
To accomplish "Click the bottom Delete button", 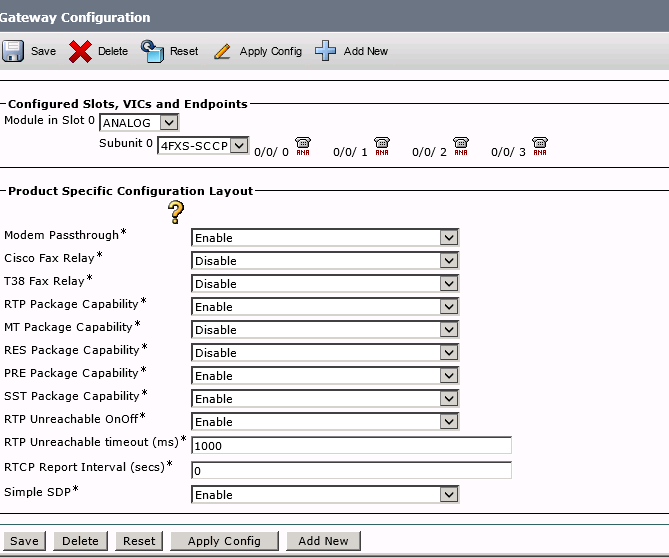I will point(80,541).
